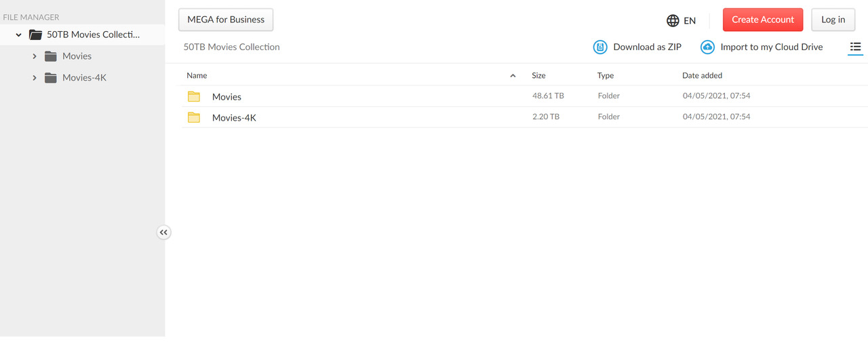Image resolution: width=868 pixels, height=353 pixels.
Task: Click the Folder type cell in the Movies row
Action: [x=608, y=96]
